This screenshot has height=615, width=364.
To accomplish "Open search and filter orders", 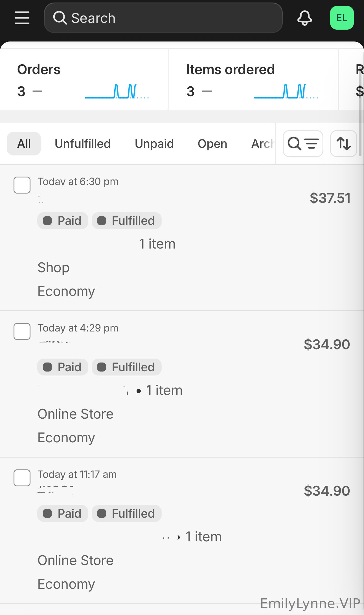I will [303, 144].
